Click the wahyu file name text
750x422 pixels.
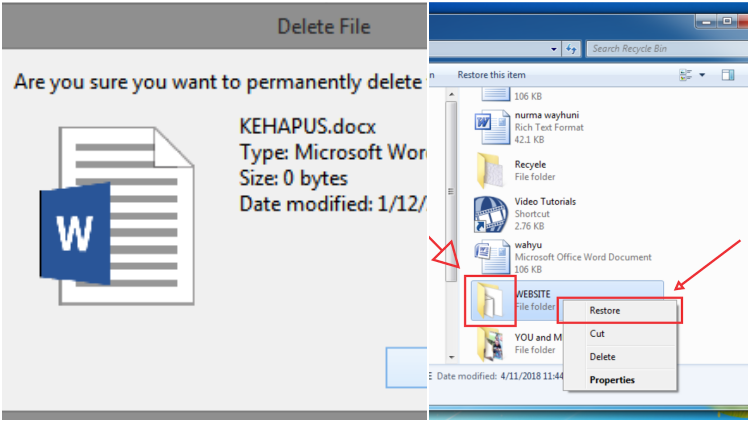tap(528, 244)
